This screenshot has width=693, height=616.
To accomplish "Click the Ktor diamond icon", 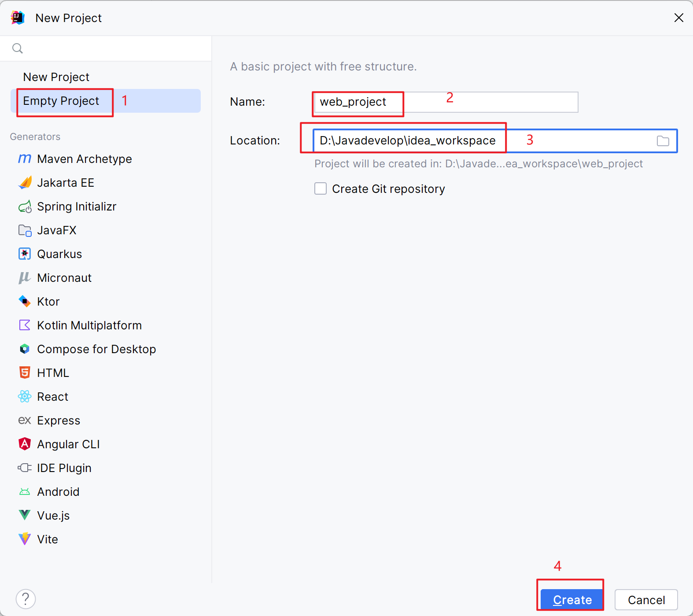I will tap(25, 301).
